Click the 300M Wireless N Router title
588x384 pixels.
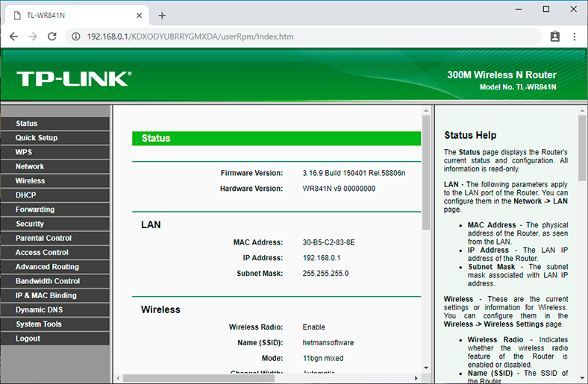(x=501, y=75)
